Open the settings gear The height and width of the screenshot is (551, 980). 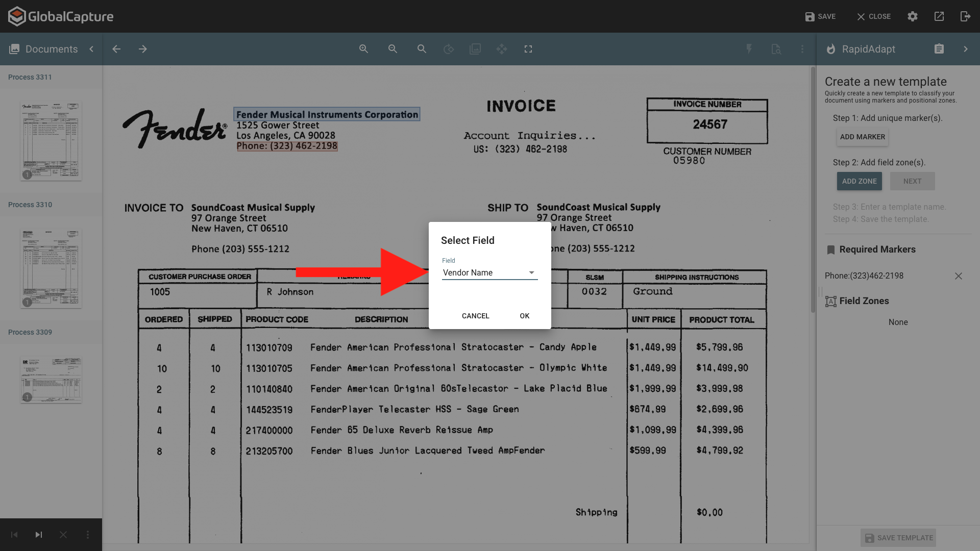click(x=913, y=16)
